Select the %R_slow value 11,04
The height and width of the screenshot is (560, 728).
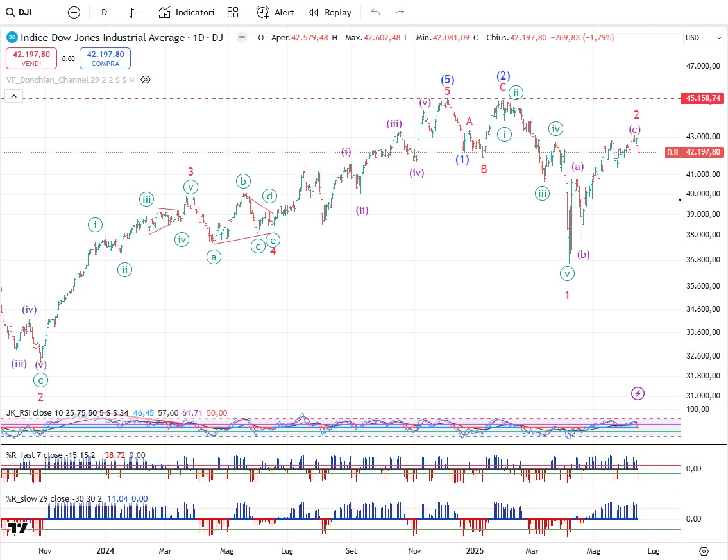click(117, 498)
